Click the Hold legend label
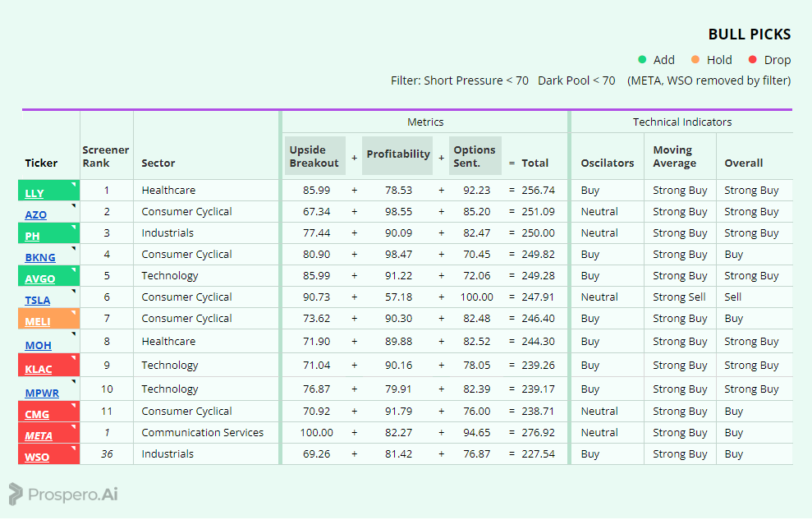This screenshot has width=812, height=520. click(719, 60)
